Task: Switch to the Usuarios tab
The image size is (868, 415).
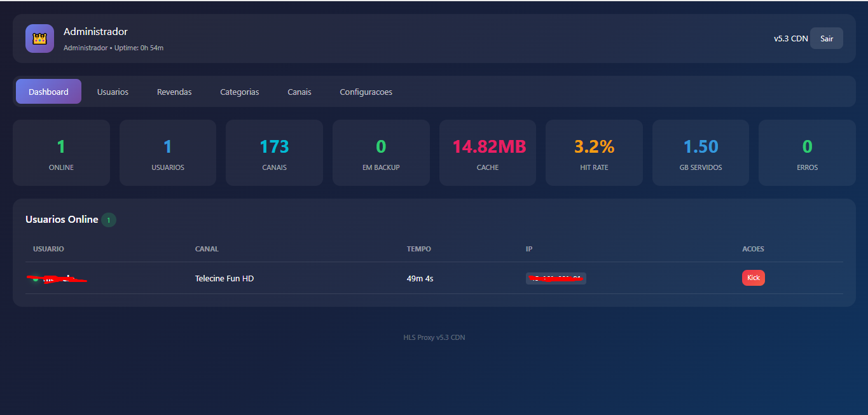Action: (113, 91)
